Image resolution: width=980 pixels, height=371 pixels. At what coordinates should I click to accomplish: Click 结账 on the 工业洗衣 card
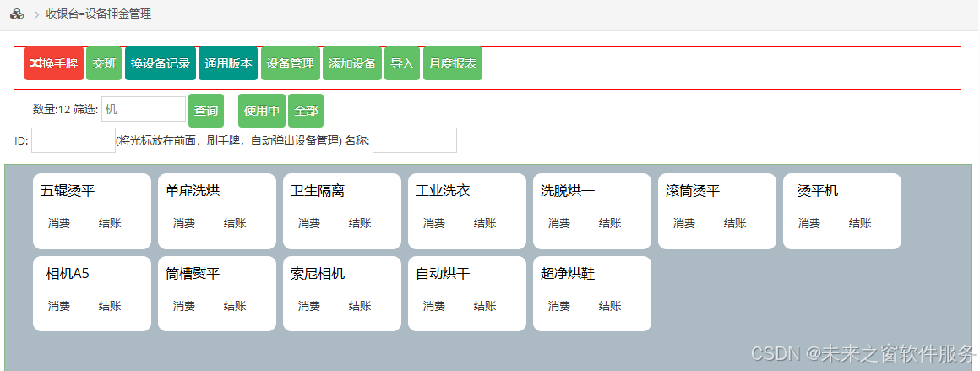pos(484,223)
